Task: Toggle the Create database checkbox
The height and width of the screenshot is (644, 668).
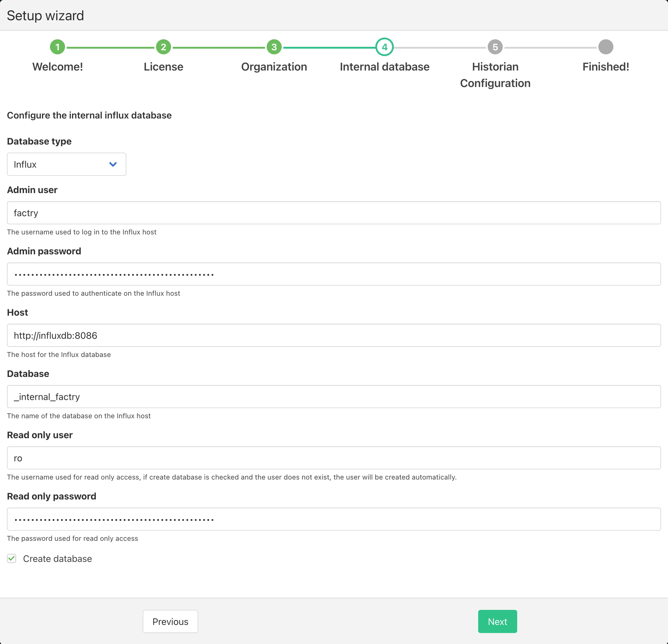Action: [12, 558]
